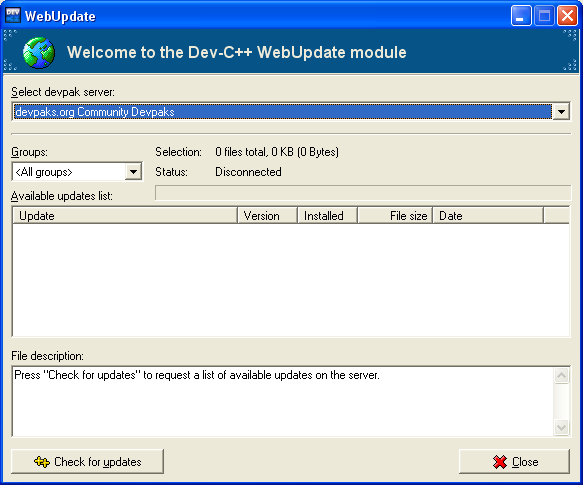Sort by the Date column header
Screen dimensions: 583x485
pos(488,216)
